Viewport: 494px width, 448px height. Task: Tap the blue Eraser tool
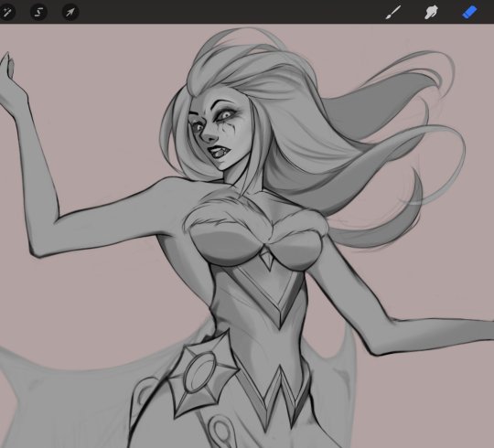(469, 13)
